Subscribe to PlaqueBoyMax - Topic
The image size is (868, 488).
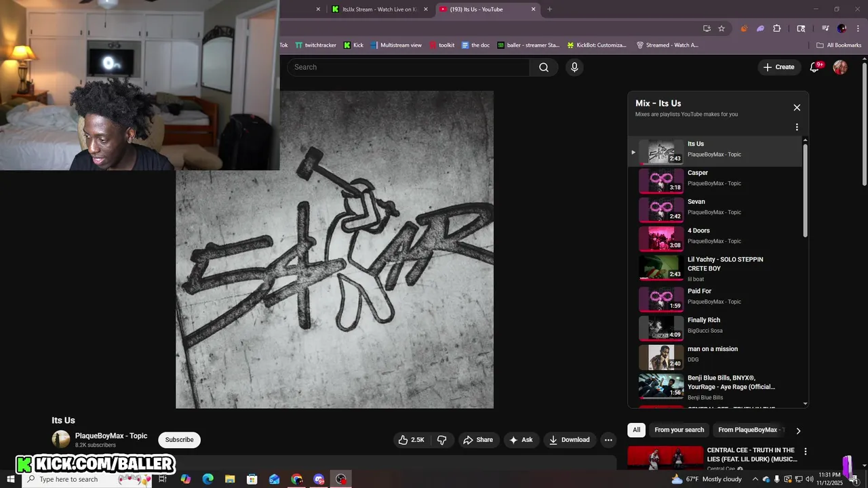179,440
